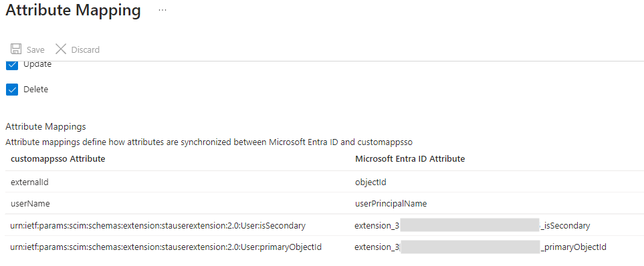Click the Attribute Mappings section heading

[x=45, y=126]
